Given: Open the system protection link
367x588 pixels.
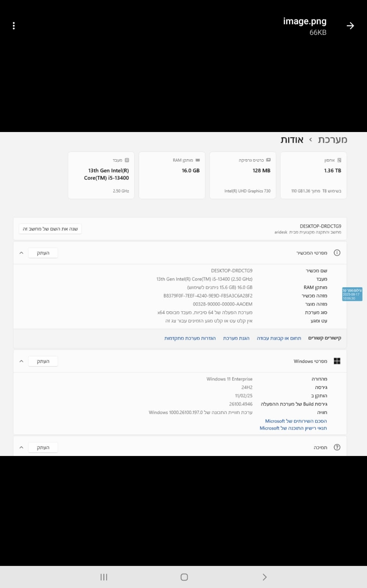Looking at the screenshot, I should [x=236, y=338].
